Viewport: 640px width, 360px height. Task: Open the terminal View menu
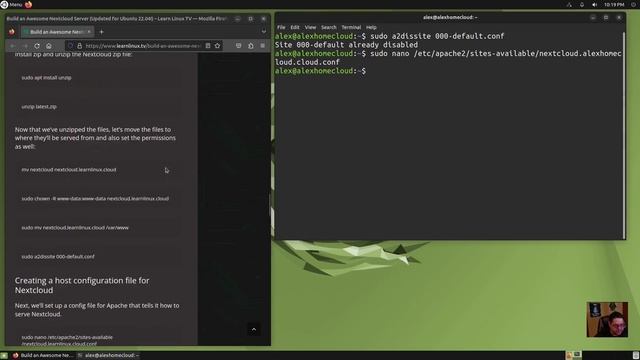click(310, 27)
